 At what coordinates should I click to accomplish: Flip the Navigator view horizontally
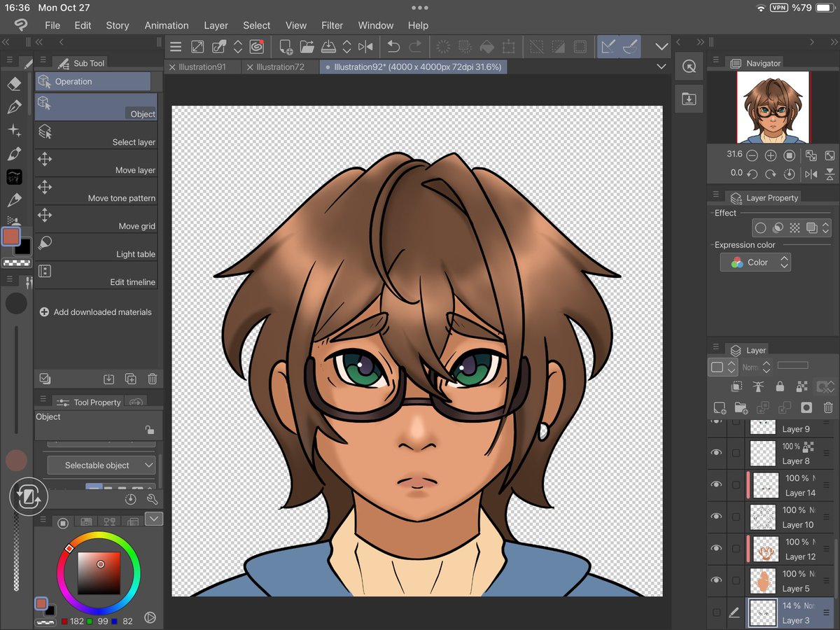coord(811,174)
